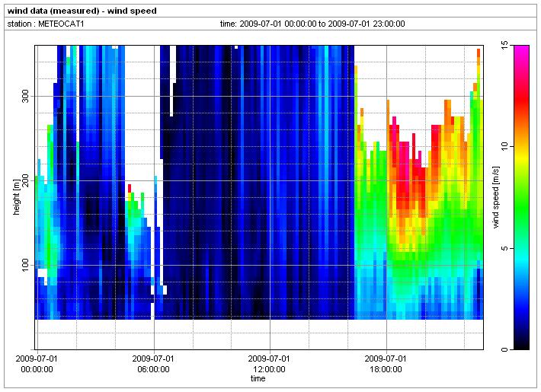This screenshot has width=541, height=392.
Task: Click the 5 value on the colorbar
Action: 504,248
